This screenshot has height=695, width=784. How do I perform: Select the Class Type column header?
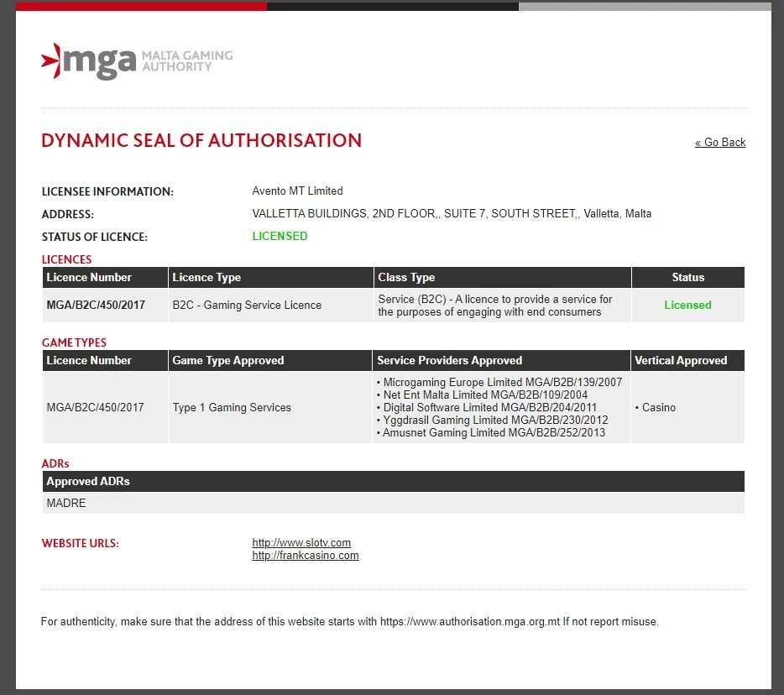coord(502,278)
